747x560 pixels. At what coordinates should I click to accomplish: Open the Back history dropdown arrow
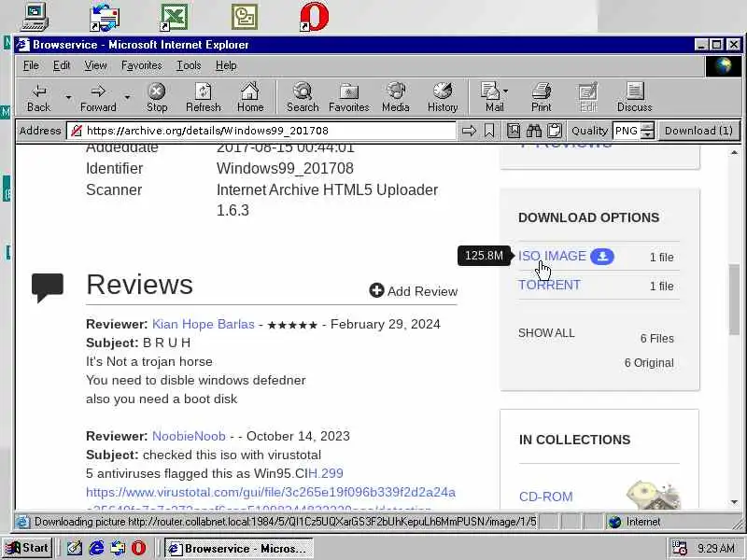click(x=68, y=98)
